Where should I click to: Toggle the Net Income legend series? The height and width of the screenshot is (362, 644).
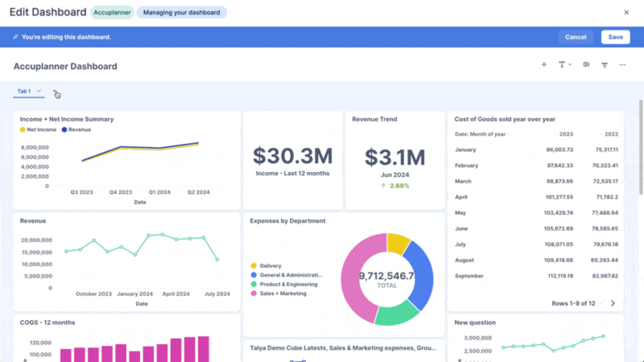click(x=38, y=130)
